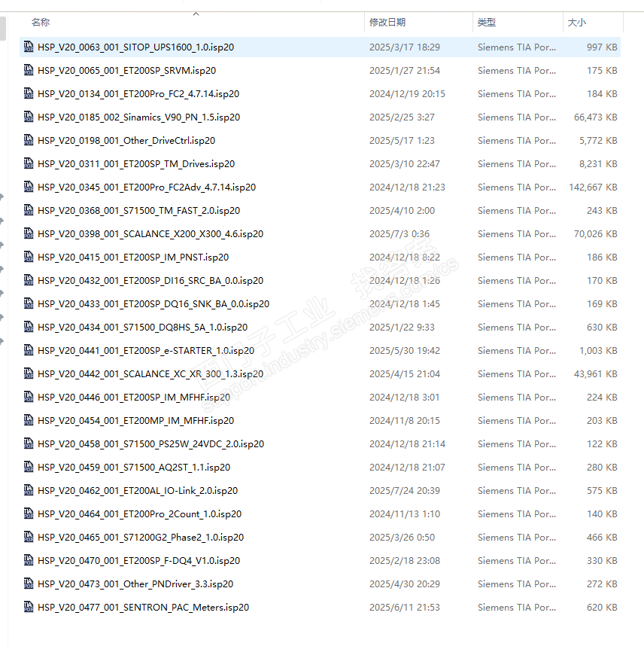Select file name HSP_V20_0465_001_S71200G2_Phase2_1.0.isp20
Image resolution: width=644 pixels, height=646 pixels.
(x=141, y=538)
